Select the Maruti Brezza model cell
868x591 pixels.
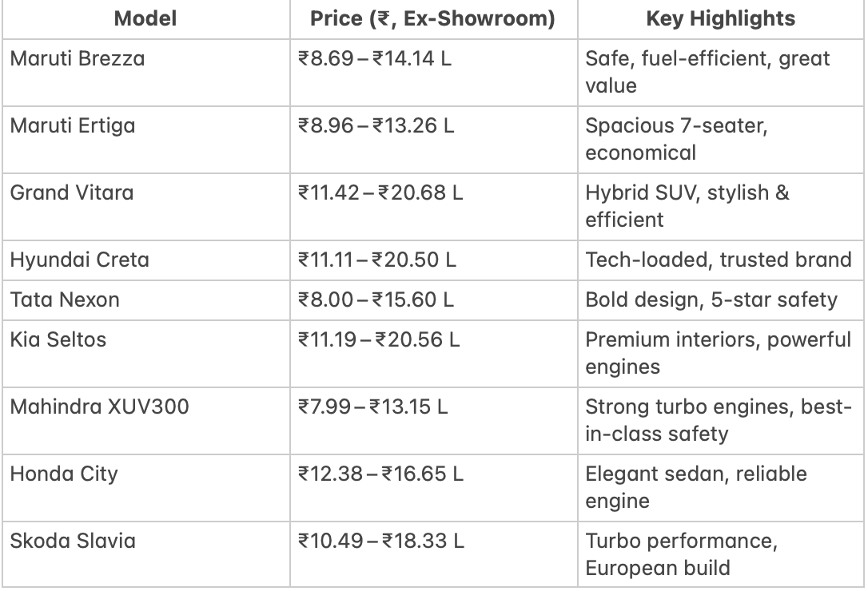145,73
